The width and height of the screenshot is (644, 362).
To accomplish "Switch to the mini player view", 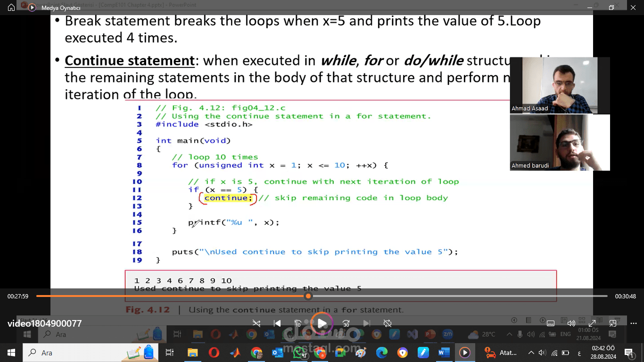I will coord(613,323).
